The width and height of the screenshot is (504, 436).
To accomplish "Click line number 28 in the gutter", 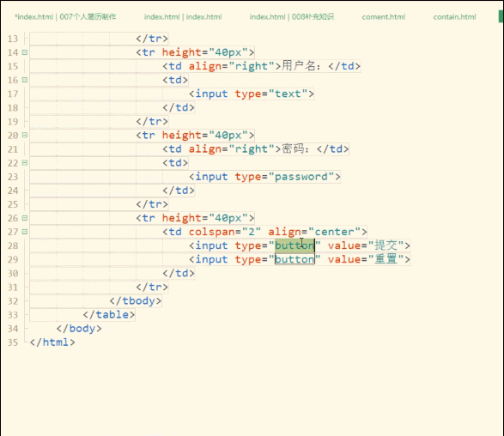I will pos(13,245).
